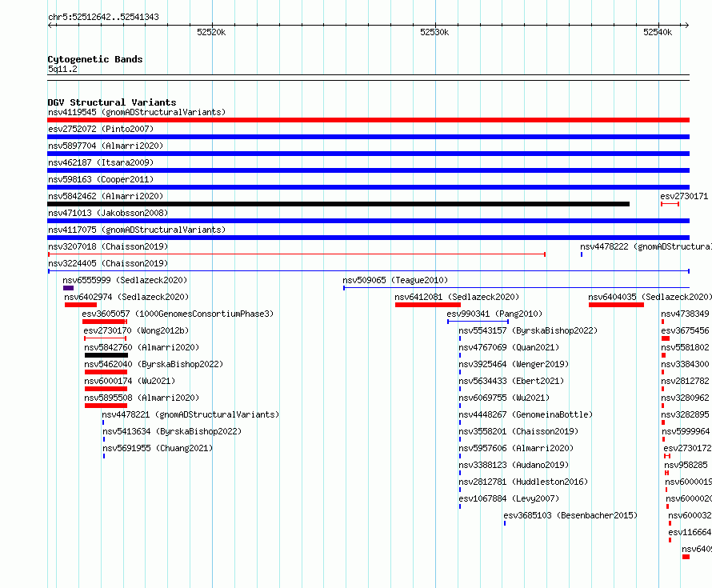Open nsv6412081 (Sedlazeck2020) variant
Image resolution: width=712 pixels, height=588 pixels.
(x=457, y=297)
